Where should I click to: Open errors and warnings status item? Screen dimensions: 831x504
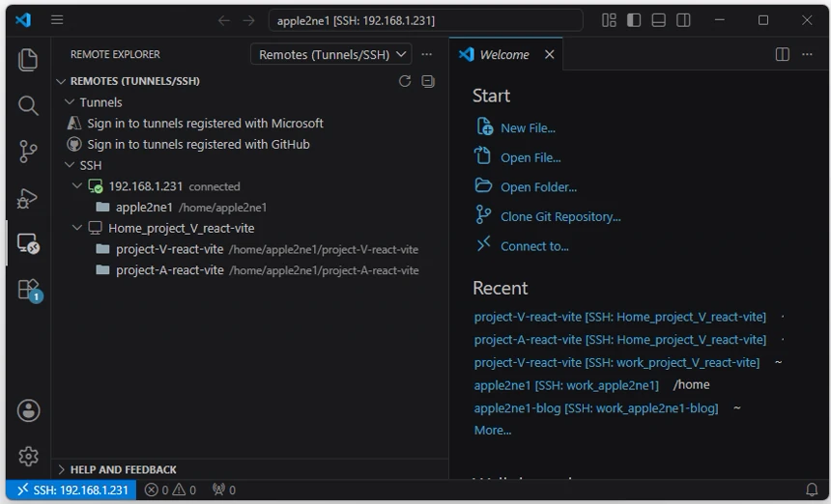[x=171, y=490]
